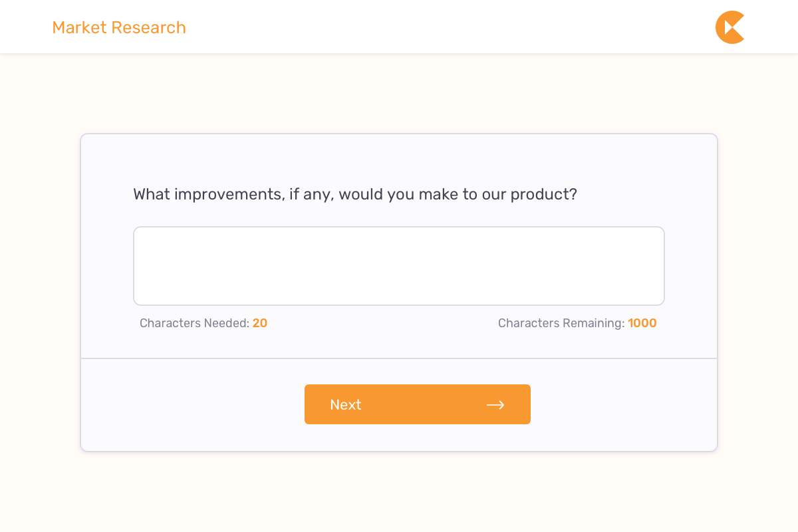The width and height of the screenshot is (798, 532).
Task: Select the Market Research header title
Action: point(119,27)
